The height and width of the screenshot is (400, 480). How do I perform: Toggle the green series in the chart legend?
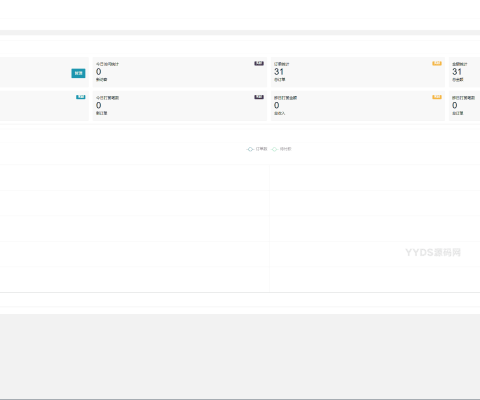(x=281, y=149)
